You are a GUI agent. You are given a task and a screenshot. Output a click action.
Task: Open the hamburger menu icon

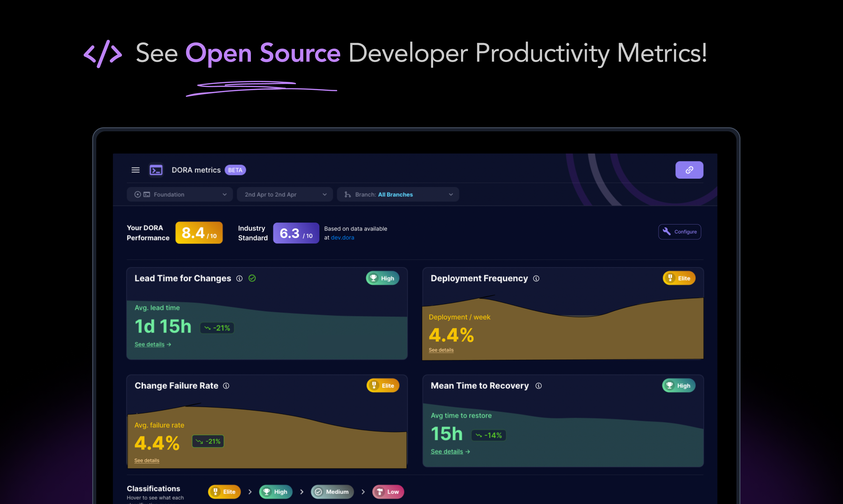tap(135, 170)
